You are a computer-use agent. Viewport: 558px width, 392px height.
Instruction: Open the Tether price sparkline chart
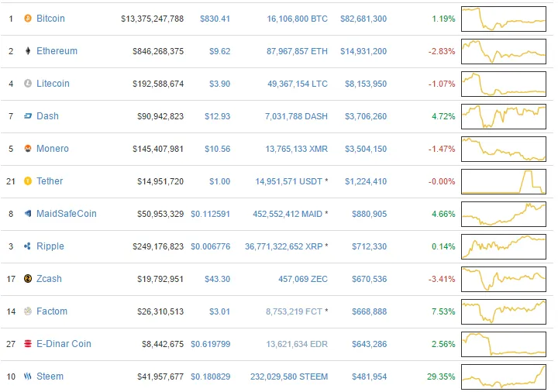point(504,182)
